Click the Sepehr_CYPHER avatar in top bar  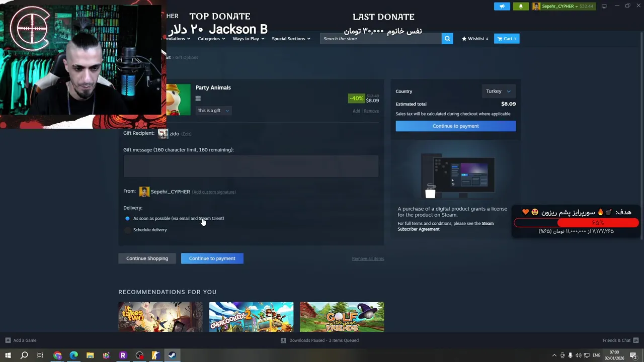[x=536, y=6]
